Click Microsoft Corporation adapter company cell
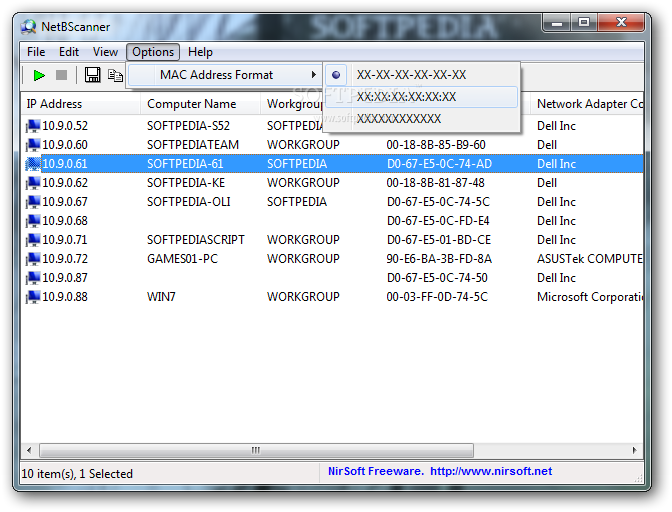The height and width of the screenshot is (512, 672). coord(590,297)
